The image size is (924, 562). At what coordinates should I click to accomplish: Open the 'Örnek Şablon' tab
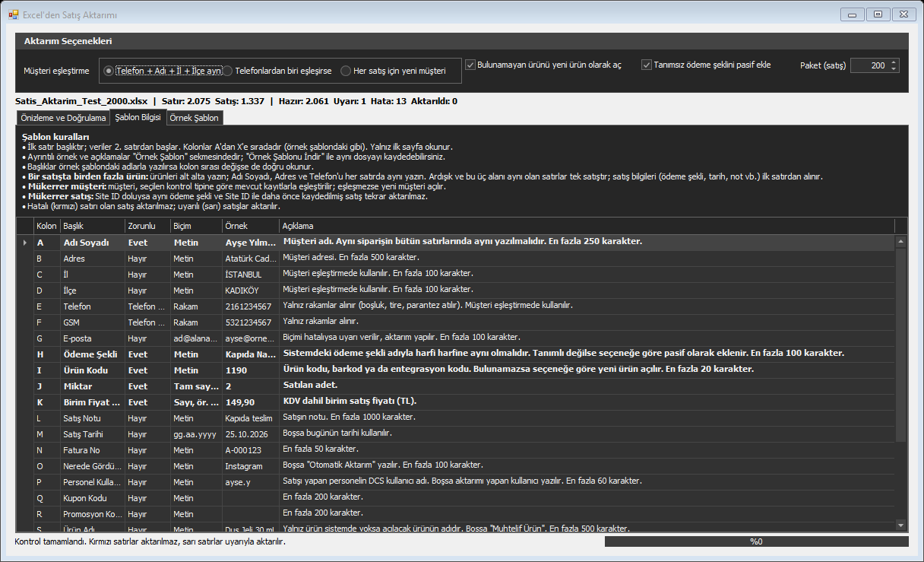[195, 118]
